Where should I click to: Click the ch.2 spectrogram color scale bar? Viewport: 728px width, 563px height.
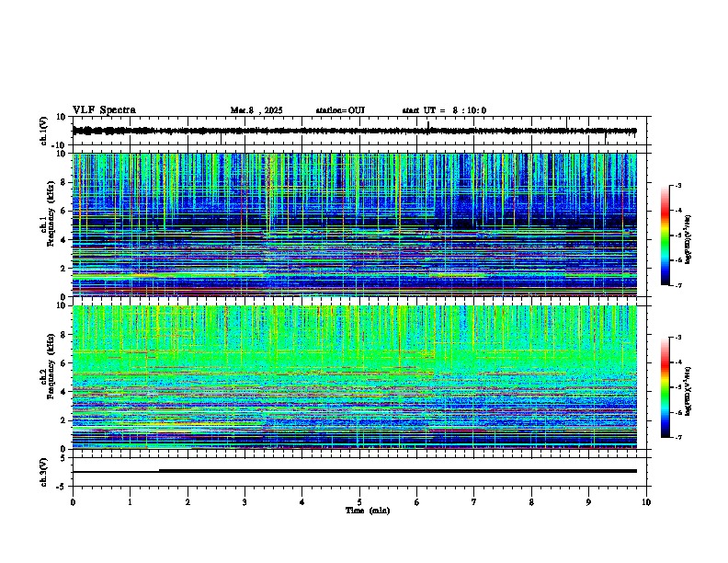[665, 387]
